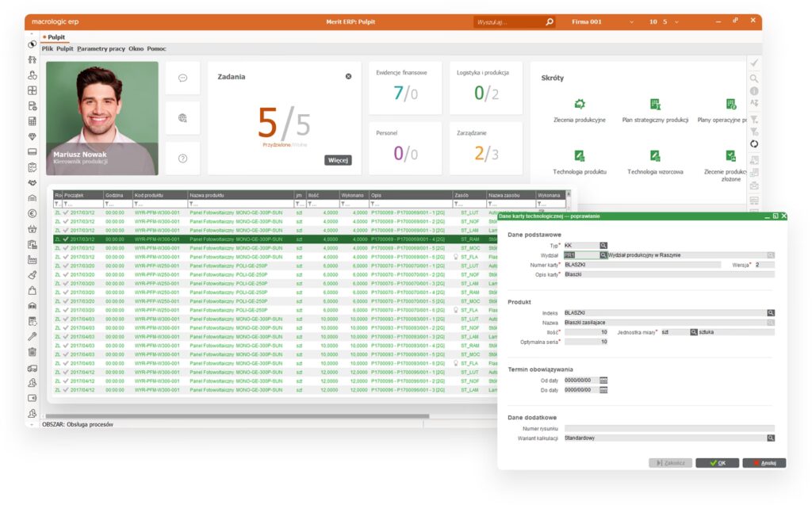Click the Więcej button in Zadania

pos(338,160)
